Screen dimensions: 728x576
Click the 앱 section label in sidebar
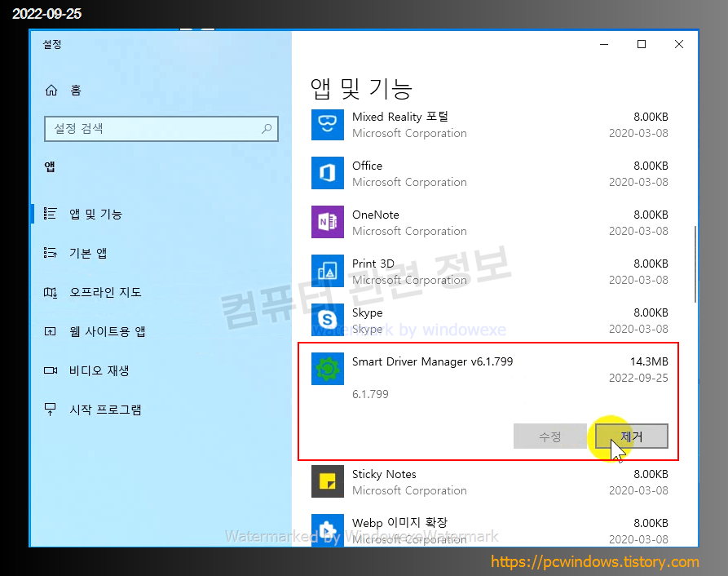(50, 166)
